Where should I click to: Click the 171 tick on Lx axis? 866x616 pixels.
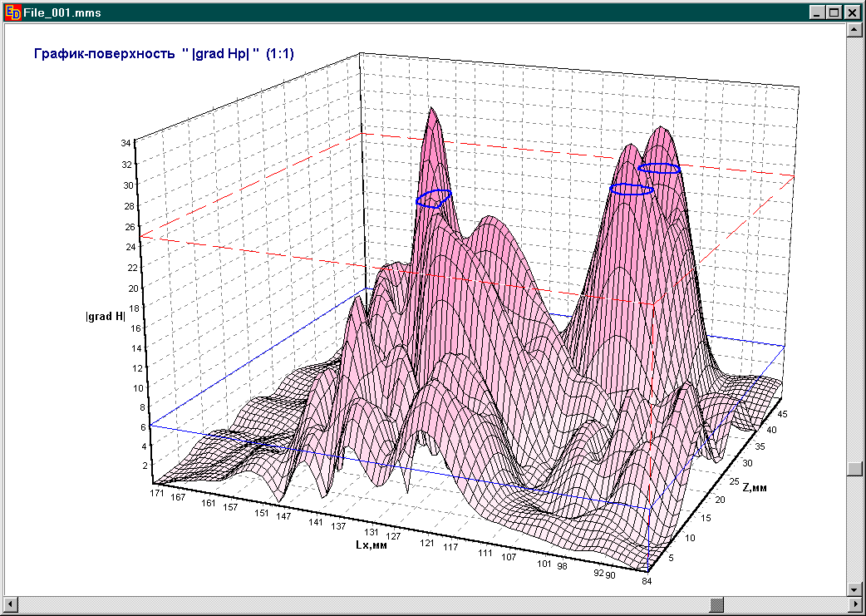point(156,494)
